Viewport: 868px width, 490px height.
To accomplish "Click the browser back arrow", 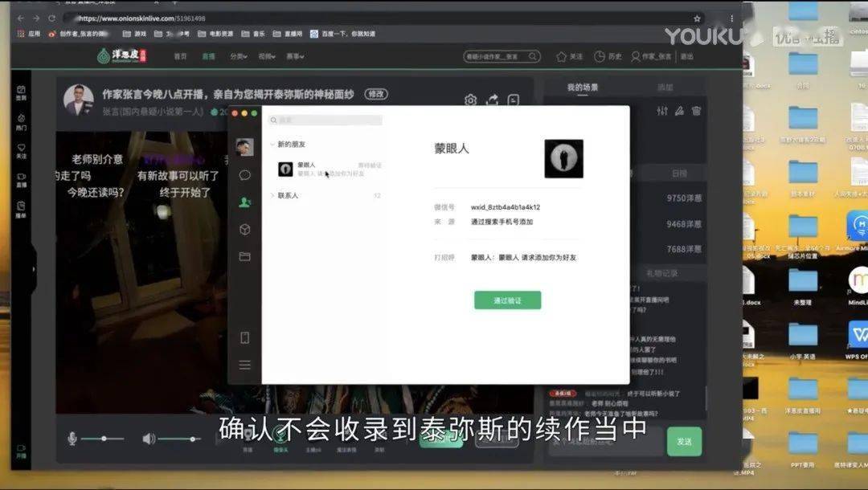I will [20, 18].
